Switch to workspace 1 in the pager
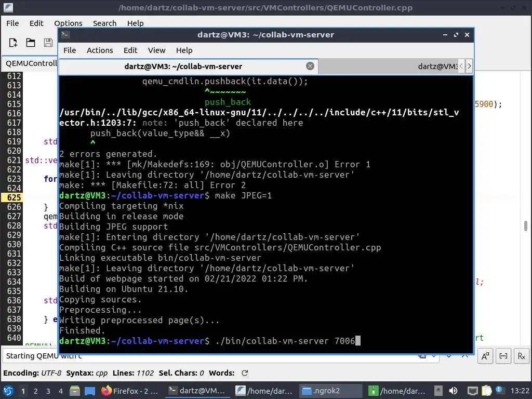 pyautogui.click(x=23, y=391)
